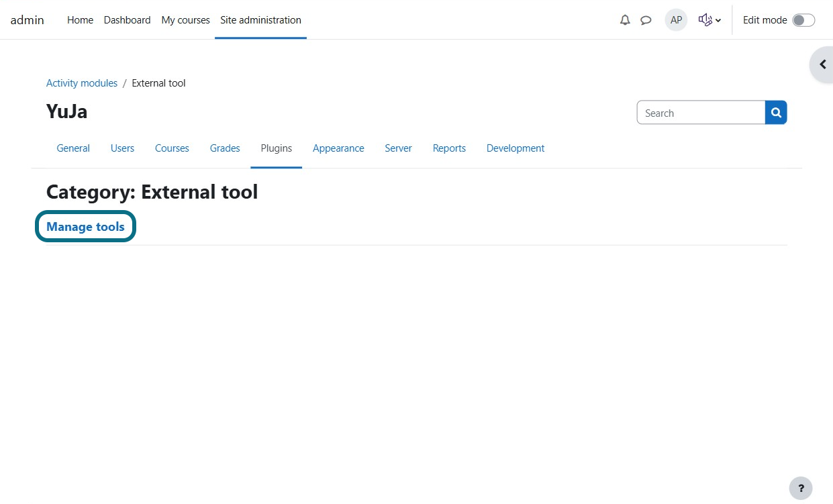Switch to the Grades tab

click(x=225, y=148)
